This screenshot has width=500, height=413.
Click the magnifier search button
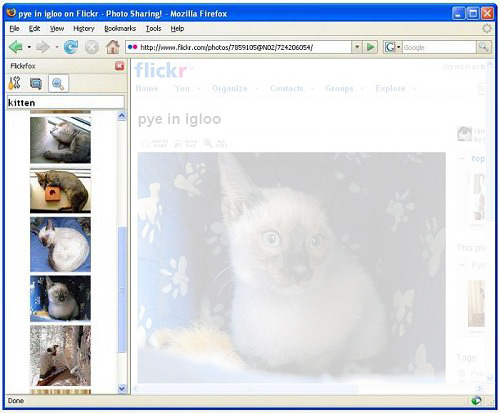(483, 47)
